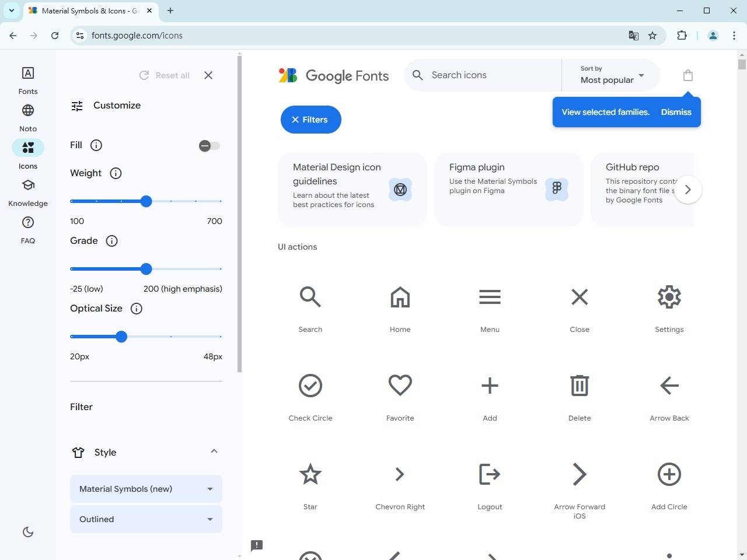Select the Search icon in UI actions

[x=310, y=297]
